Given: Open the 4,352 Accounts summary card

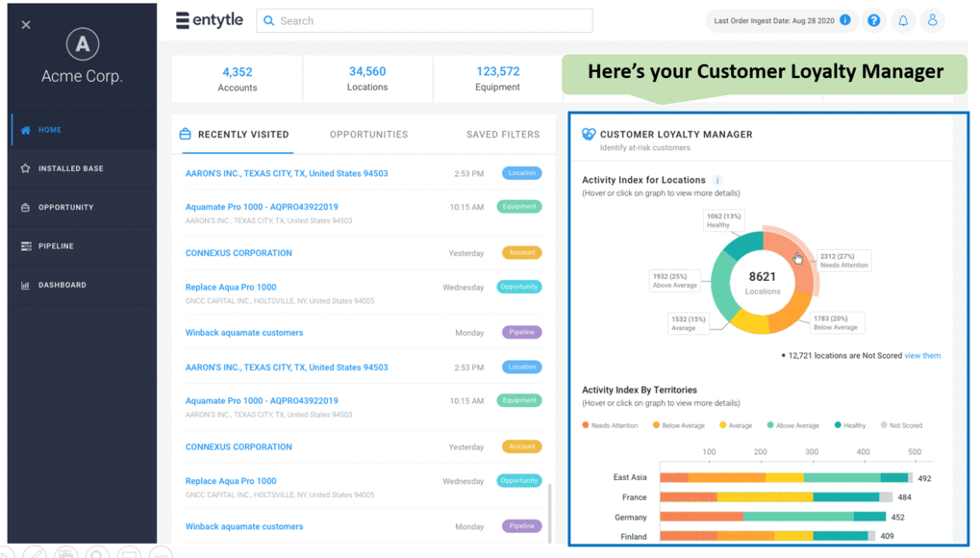Looking at the screenshot, I should pyautogui.click(x=238, y=79).
